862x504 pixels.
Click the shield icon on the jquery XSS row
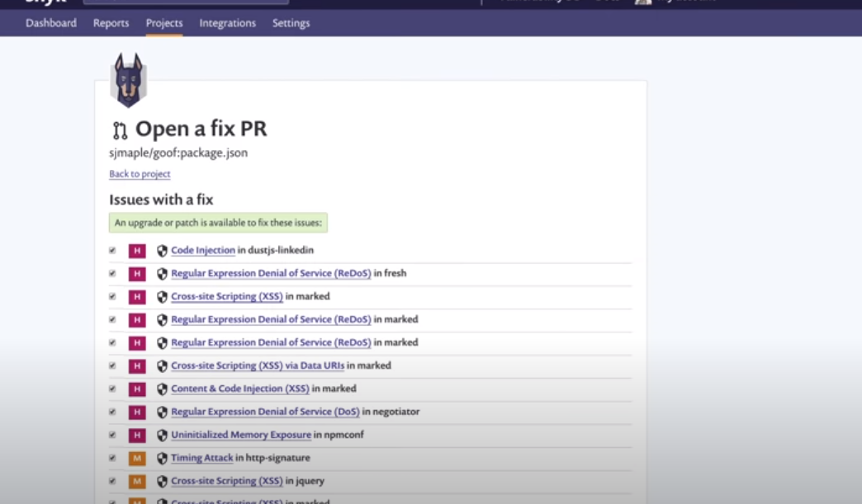tap(162, 482)
